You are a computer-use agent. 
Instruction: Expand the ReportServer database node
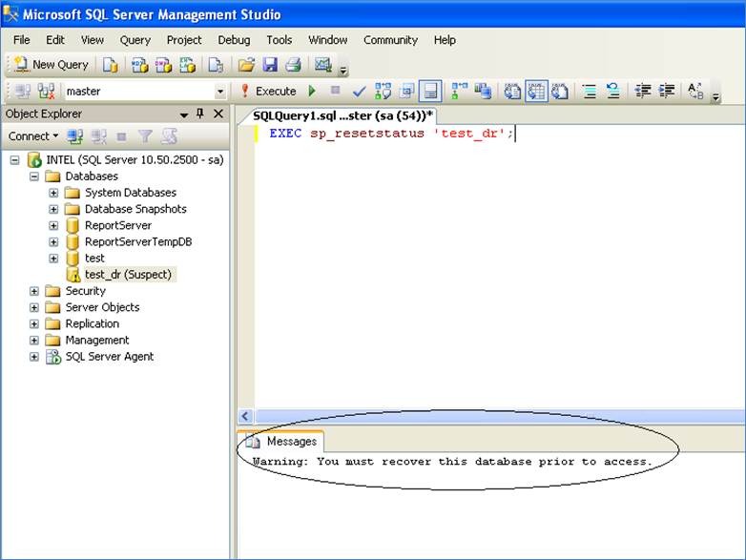tap(53, 225)
